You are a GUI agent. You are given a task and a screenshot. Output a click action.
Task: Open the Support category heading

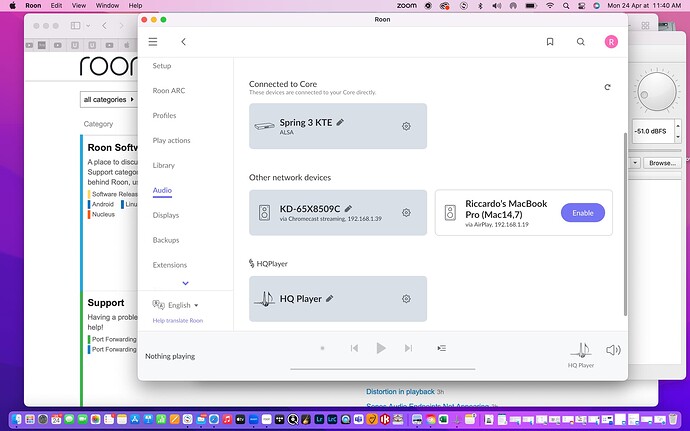pos(106,302)
